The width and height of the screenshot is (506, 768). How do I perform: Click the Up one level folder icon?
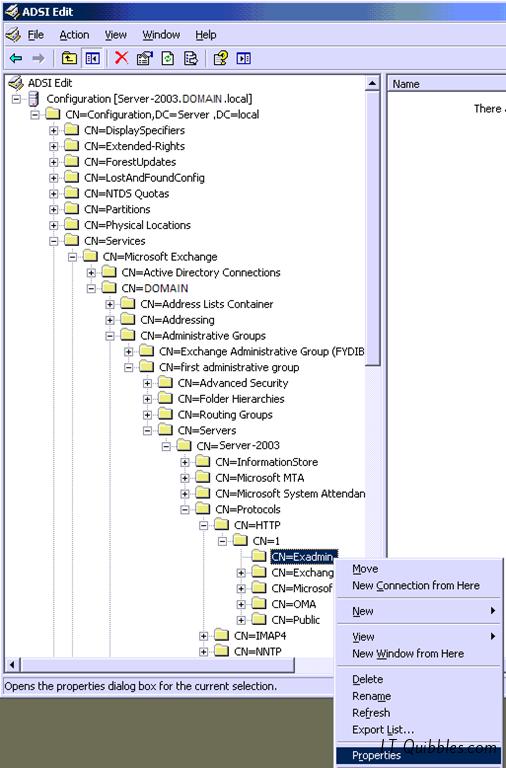(69, 59)
